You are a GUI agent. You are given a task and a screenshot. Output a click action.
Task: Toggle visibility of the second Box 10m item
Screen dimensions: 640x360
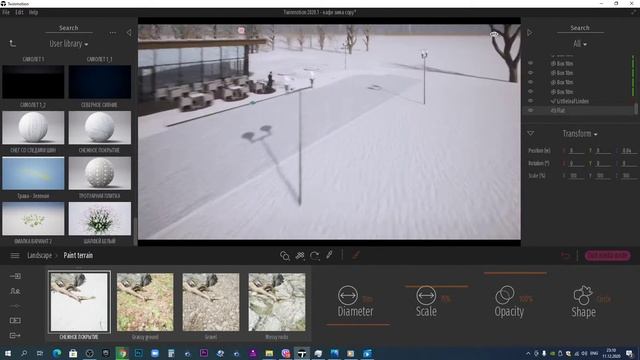coord(530,73)
